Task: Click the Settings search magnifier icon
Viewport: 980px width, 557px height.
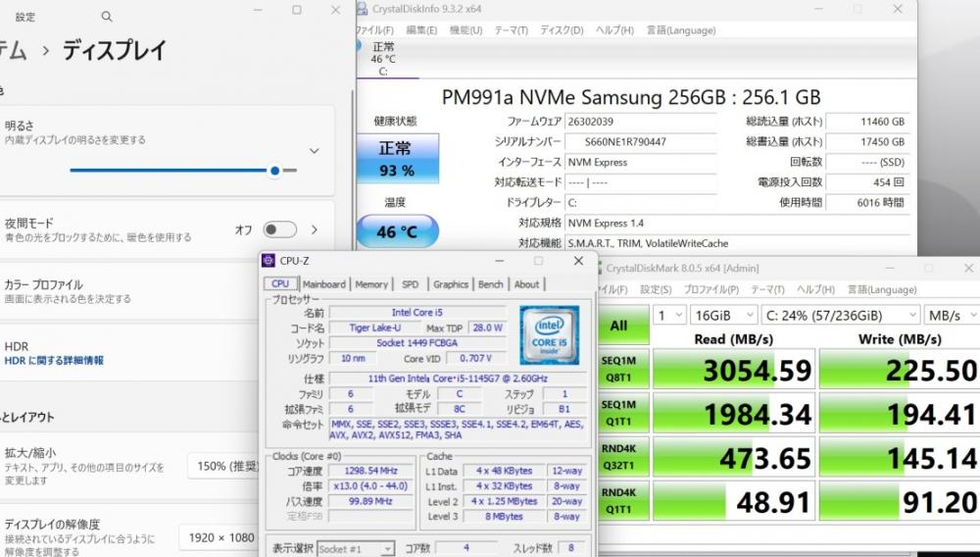Action: click(x=107, y=17)
